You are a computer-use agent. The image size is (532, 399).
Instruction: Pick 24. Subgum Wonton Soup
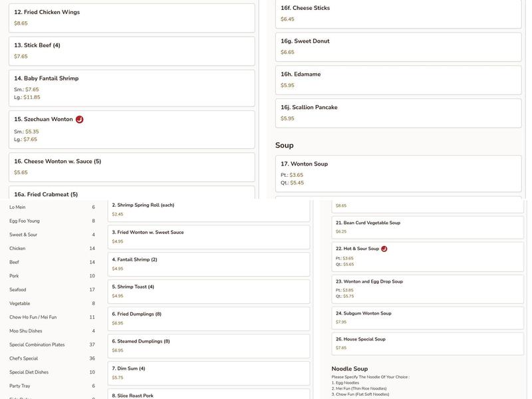tap(429, 317)
